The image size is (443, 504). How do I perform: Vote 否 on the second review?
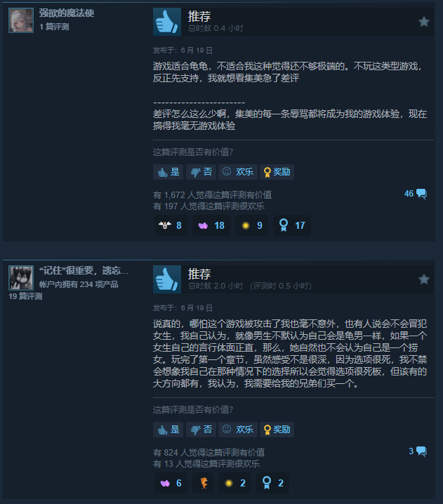201,430
